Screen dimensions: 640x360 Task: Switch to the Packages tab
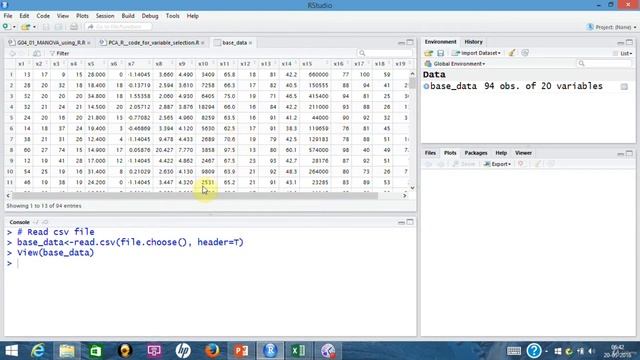click(476, 153)
